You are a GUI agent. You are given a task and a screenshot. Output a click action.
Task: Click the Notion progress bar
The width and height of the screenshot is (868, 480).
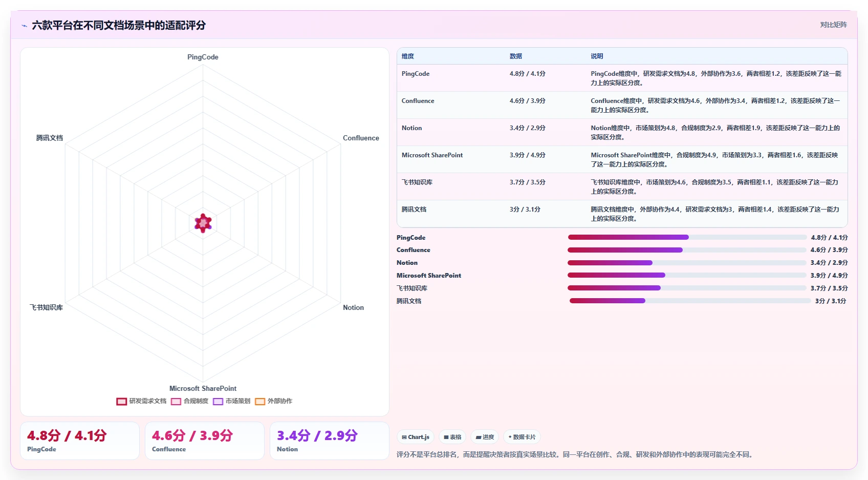click(687, 263)
